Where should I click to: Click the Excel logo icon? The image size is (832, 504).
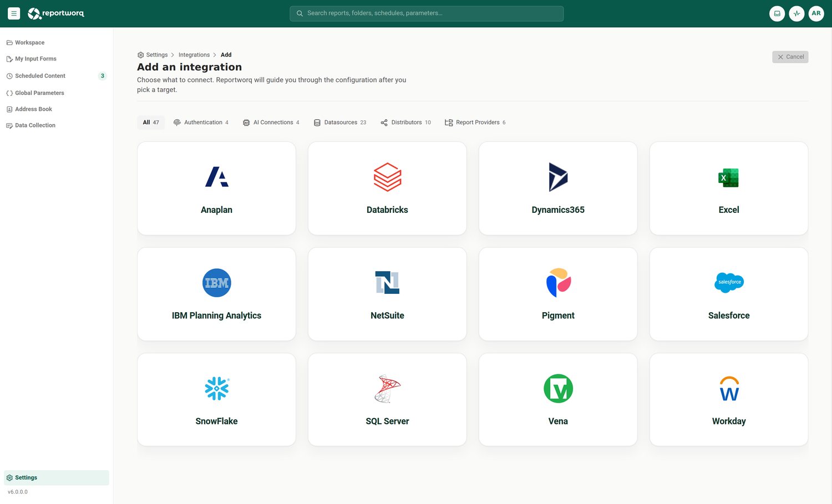[728, 177]
